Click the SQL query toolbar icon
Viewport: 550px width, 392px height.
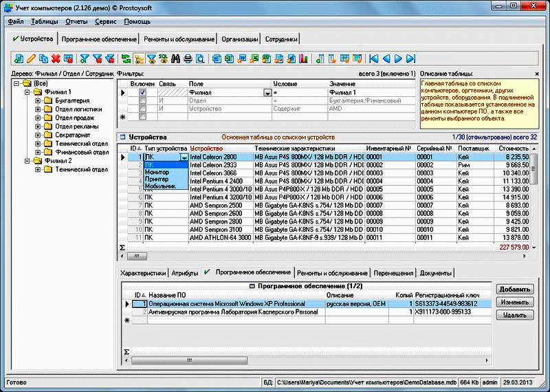[x=163, y=59]
